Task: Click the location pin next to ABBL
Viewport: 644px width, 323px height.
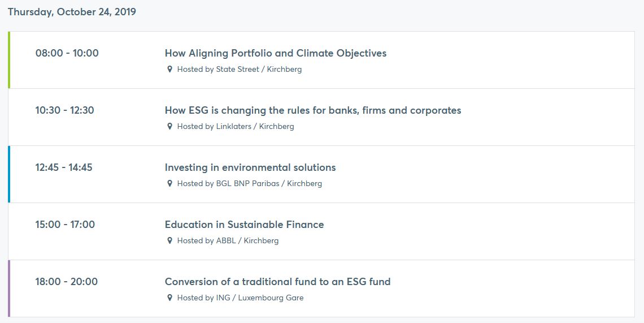Action: click(169, 240)
